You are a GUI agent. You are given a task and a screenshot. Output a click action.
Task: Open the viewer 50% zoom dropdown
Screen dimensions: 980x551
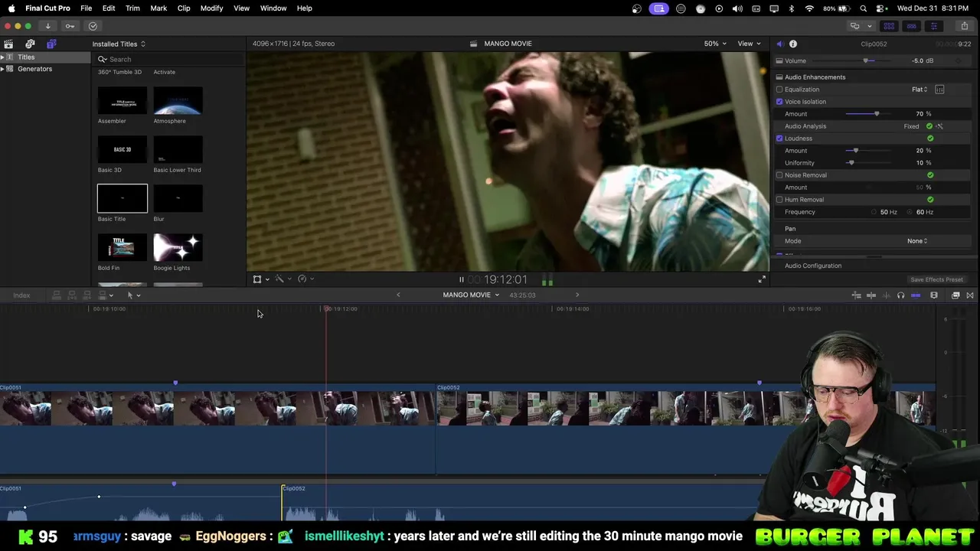(715, 44)
